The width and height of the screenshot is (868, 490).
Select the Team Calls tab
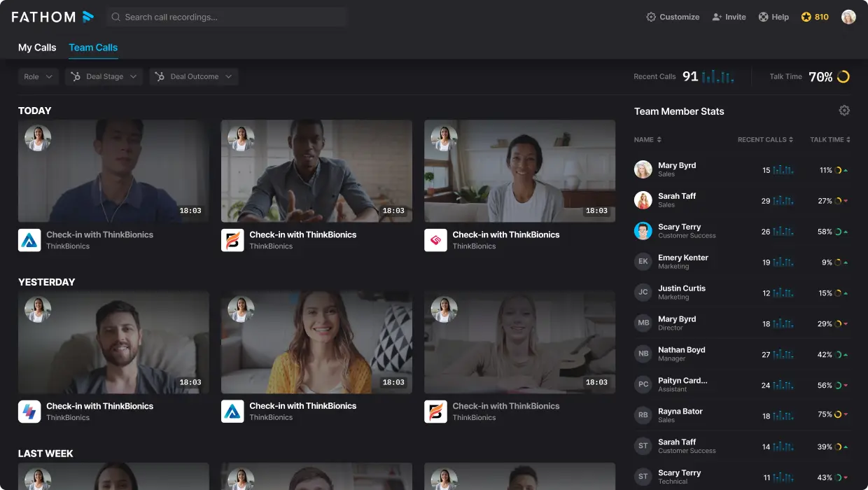click(x=93, y=48)
